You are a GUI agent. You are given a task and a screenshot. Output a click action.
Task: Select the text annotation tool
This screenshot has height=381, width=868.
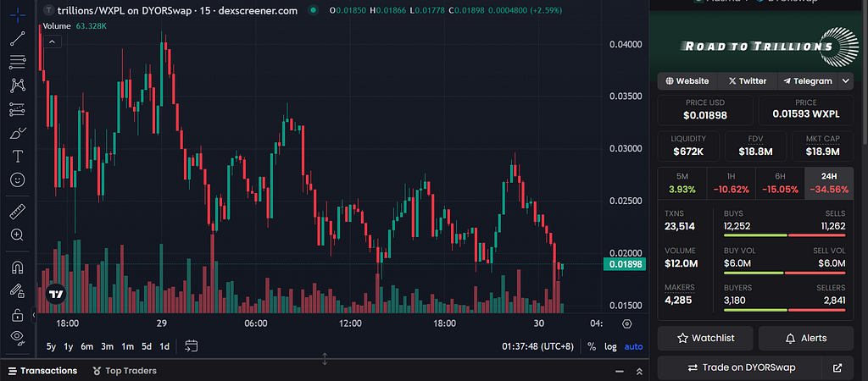(x=17, y=157)
